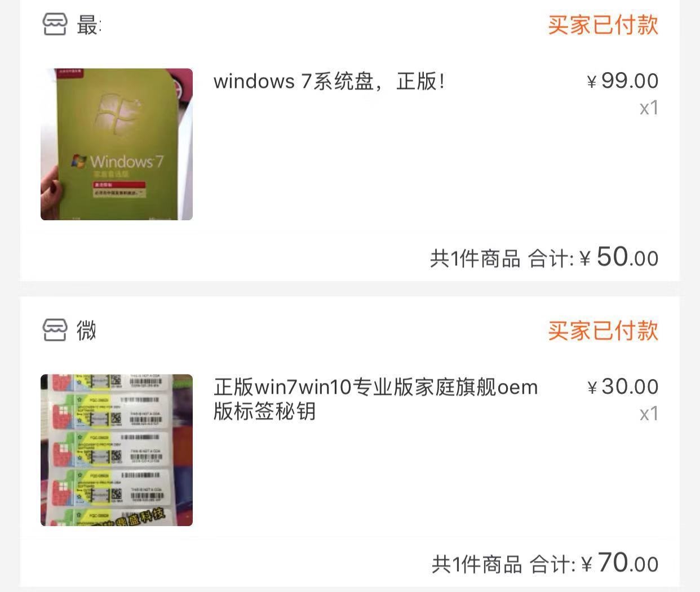This screenshot has width=700, height=592.
Task: Tap the ¥30.00 item price
Action: click(622, 387)
